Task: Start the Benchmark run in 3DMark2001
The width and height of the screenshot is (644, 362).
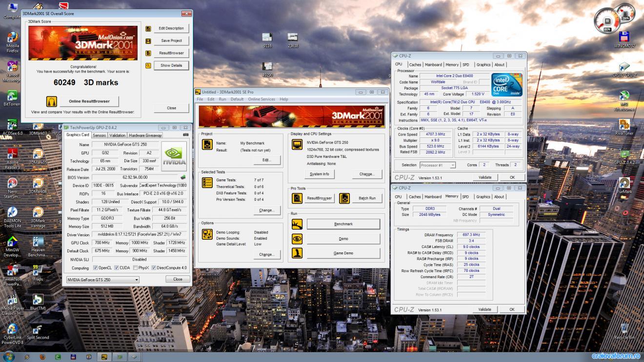Action: tap(343, 224)
